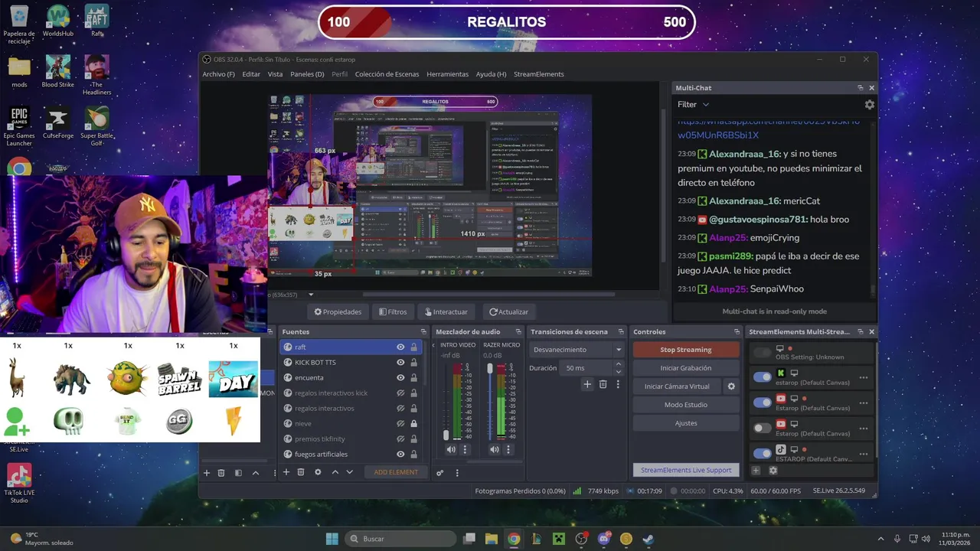
Task: Open CurseForge desktop shortcut
Action: [58, 122]
